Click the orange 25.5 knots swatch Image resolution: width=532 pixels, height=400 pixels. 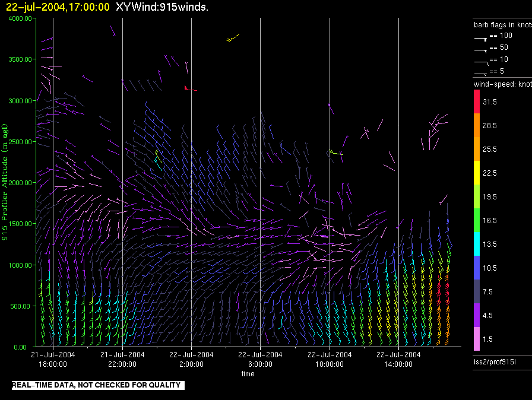pos(477,149)
